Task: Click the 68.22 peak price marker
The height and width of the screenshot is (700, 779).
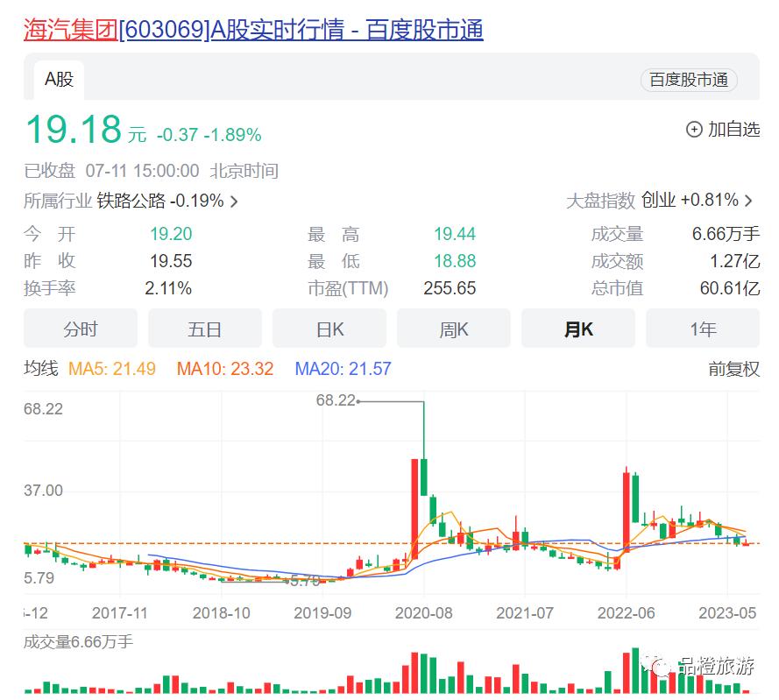Action: pos(336,399)
